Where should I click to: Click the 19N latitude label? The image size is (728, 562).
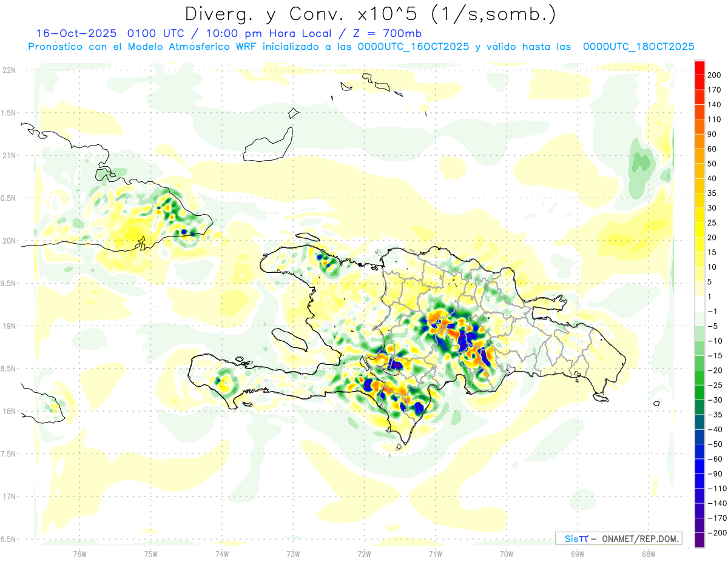coord(9,326)
